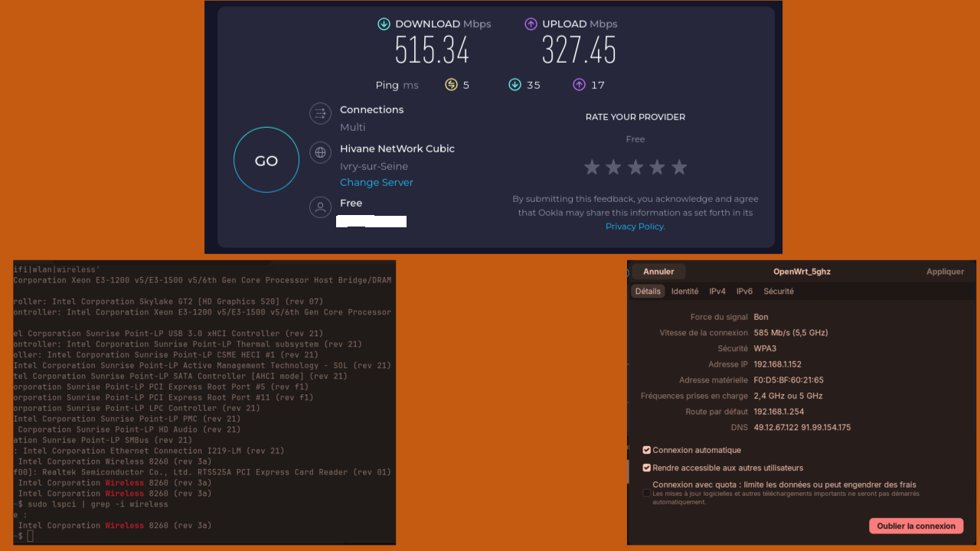The image size is (980, 551).
Task: Open the Privacy Policy link
Action: point(635,227)
